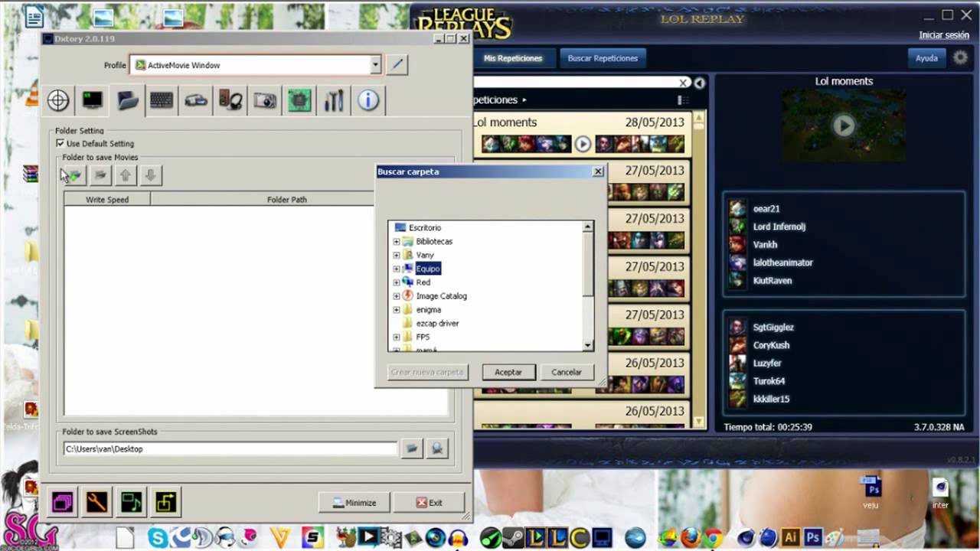The height and width of the screenshot is (551, 980).
Task: Expand the Image Catalog tree node
Action: pos(397,296)
